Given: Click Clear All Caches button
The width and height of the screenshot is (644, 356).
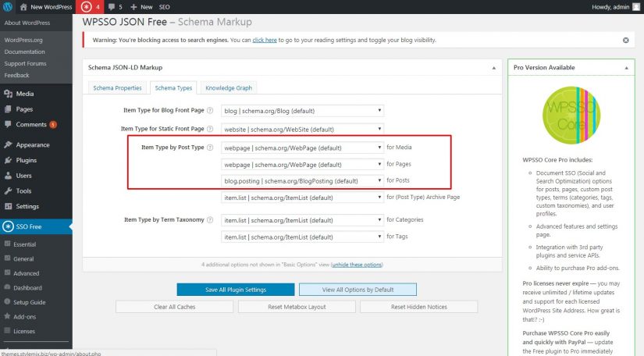Looking at the screenshot, I should 175,307.
